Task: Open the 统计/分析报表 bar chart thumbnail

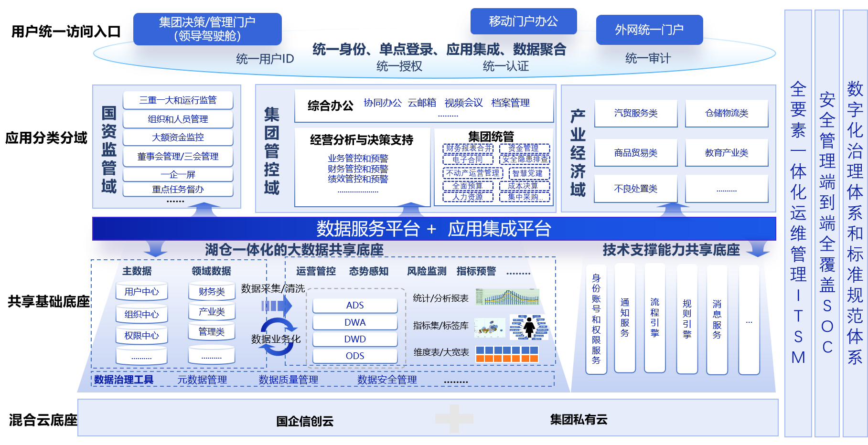Action: [507, 297]
